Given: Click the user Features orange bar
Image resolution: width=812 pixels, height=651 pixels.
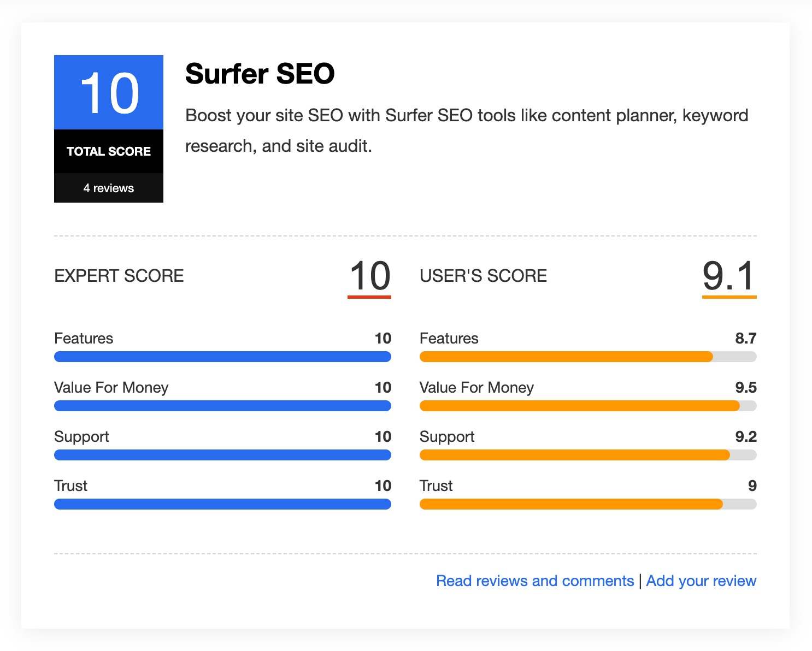Looking at the screenshot, I should tap(566, 357).
